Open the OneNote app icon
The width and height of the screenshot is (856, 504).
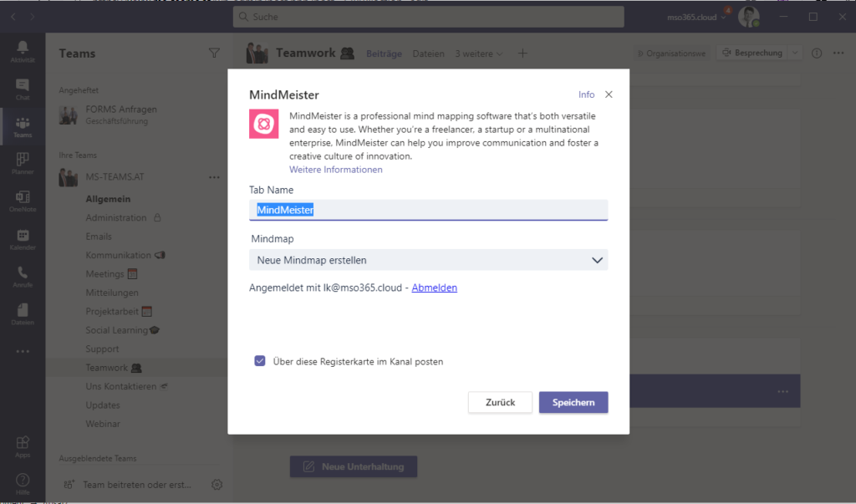(x=23, y=201)
